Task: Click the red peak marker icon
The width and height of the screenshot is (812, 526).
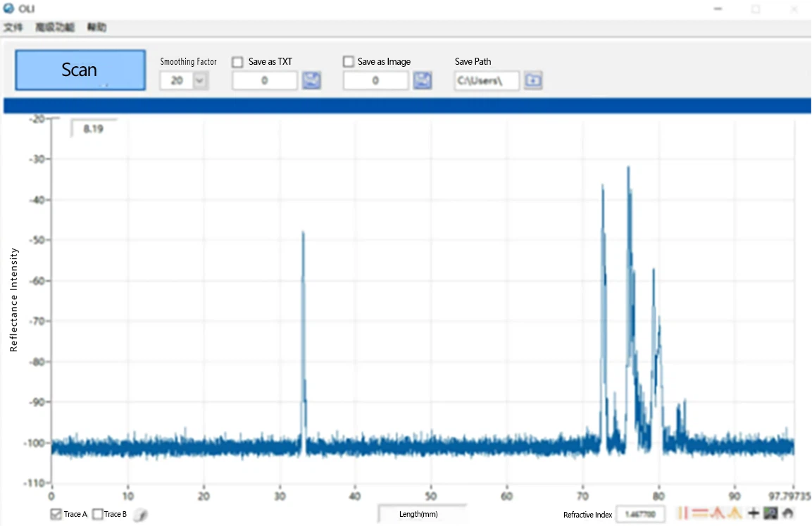Action: 718,513
